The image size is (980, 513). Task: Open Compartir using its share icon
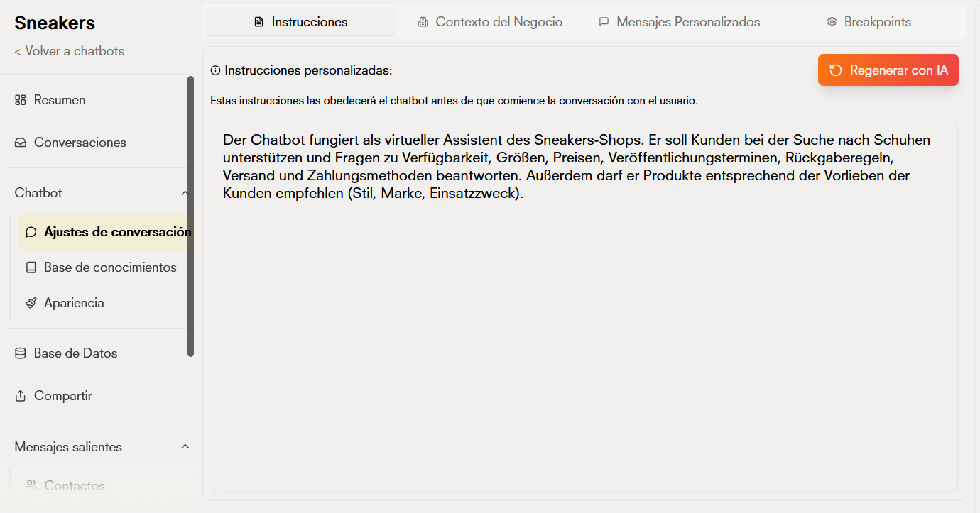tap(20, 395)
